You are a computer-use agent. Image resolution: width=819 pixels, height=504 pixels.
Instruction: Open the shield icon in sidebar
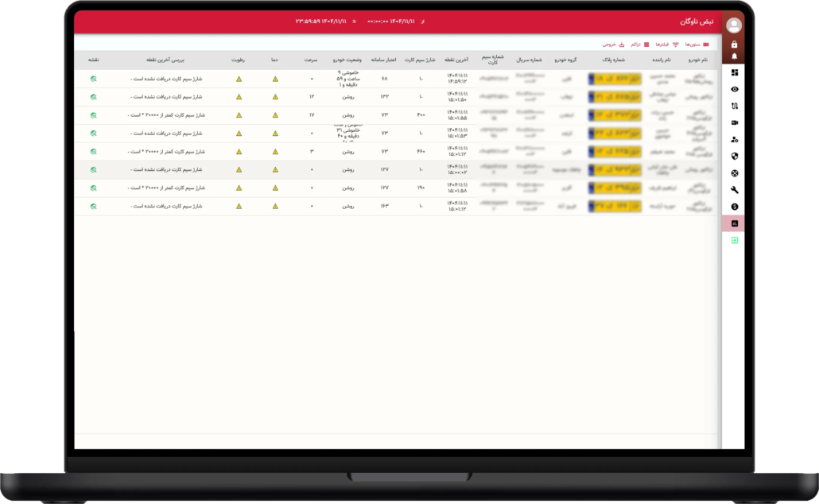[734, 156]
